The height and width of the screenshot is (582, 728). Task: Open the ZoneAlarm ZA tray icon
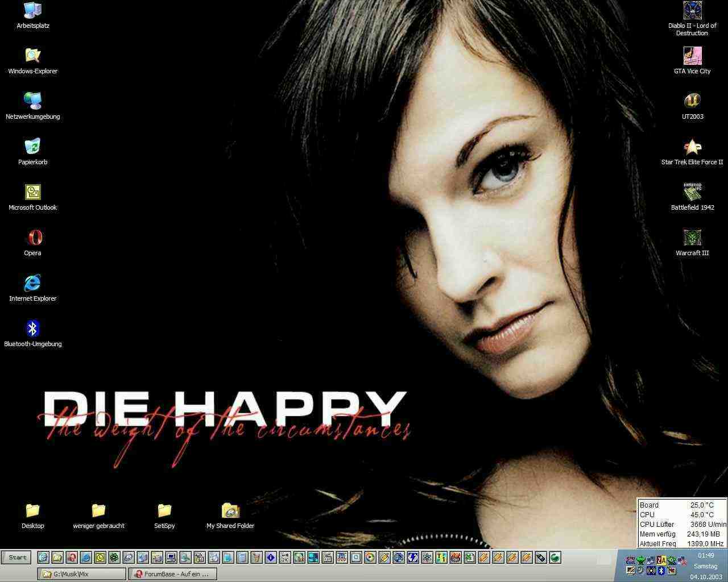tap(661, 560)
